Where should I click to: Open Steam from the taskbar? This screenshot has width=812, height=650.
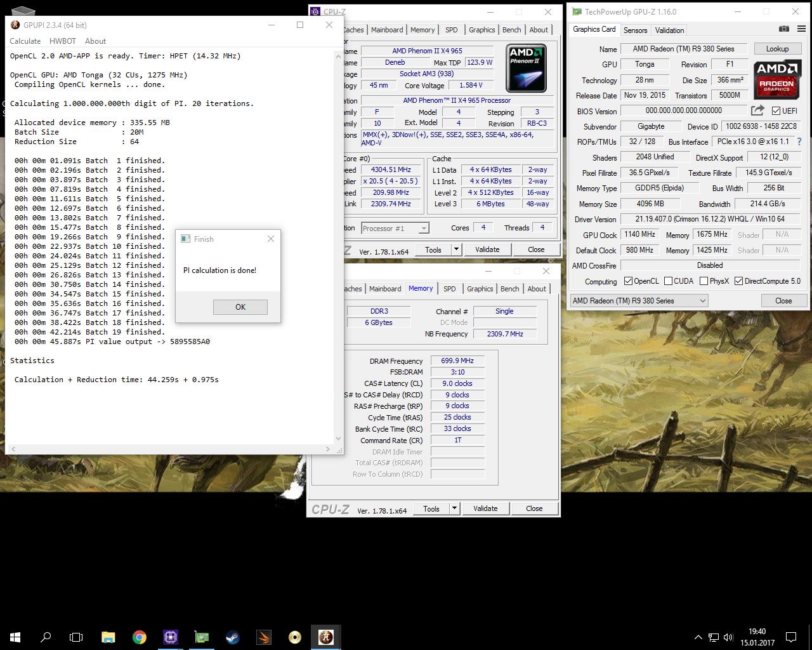[233, 637]
